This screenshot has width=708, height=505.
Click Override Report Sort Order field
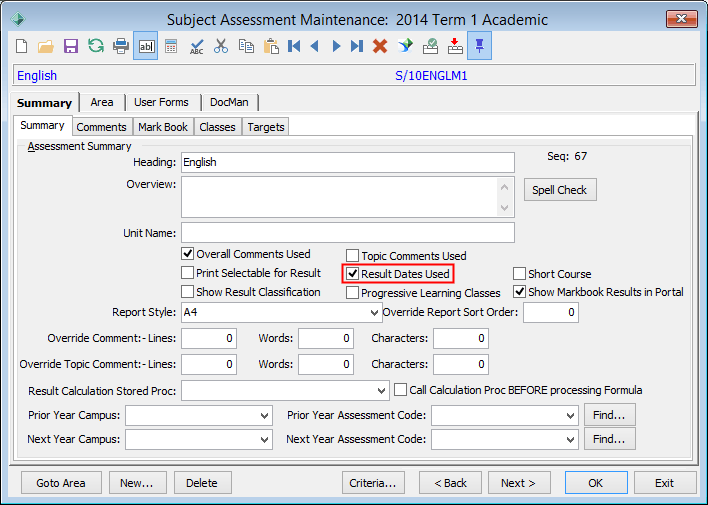[x=551, y=313]
